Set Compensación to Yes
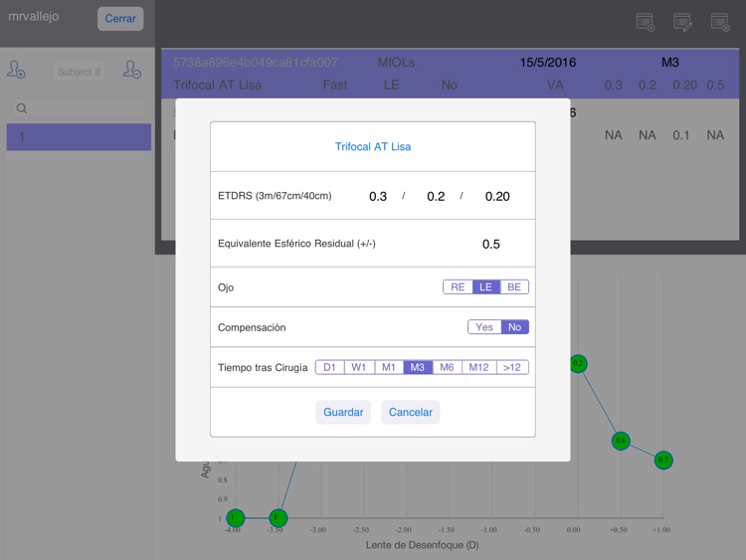 coord(484,327)
